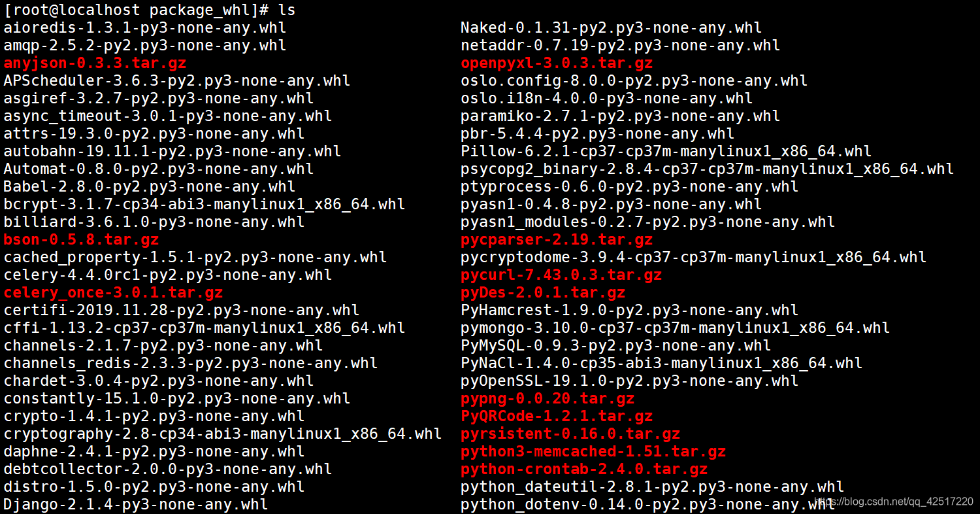The image size is (980, 514).
Task: Select the openpyxl-3.0.3.tar.gz red entry
Action: pyautogui.click(x=555, y=63)
